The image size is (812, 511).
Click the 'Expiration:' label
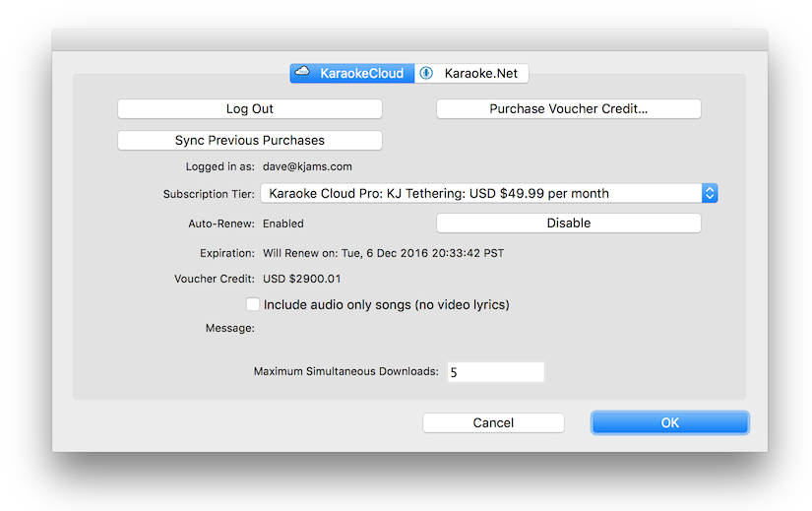click(227, 253)
